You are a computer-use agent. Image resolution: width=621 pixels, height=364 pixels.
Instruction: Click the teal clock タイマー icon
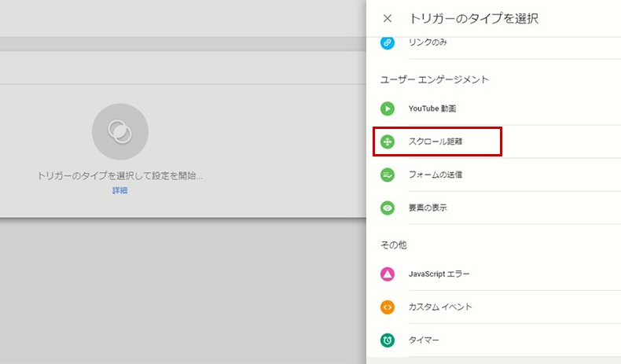[x=388, y=340]
